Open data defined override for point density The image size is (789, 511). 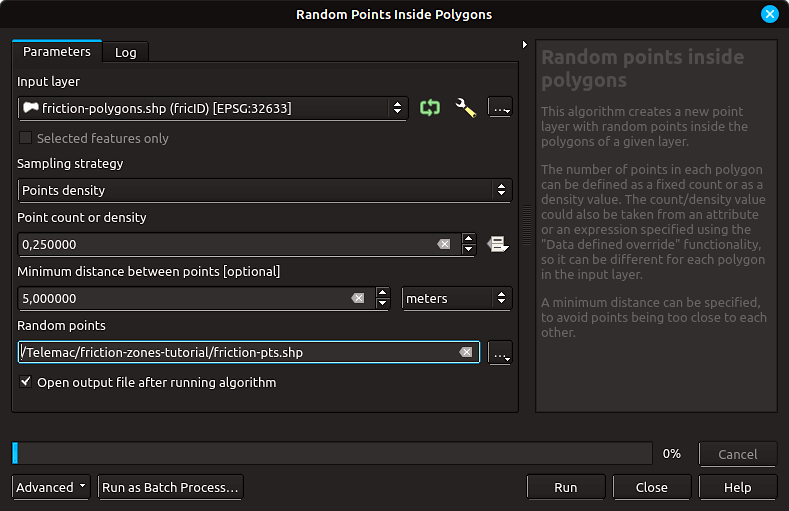click(498, 244)
